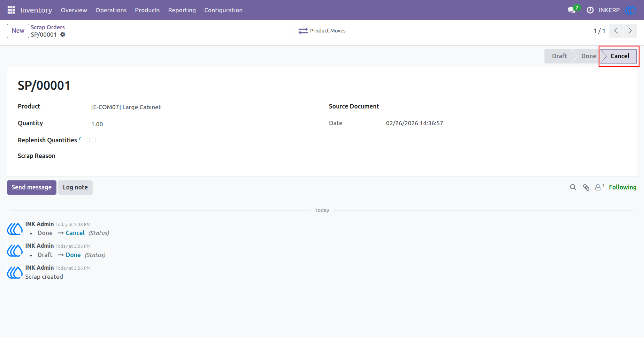This screenshot has height=337, width=644.
Task: Click the user avatar in top bar
Action: 631,10
